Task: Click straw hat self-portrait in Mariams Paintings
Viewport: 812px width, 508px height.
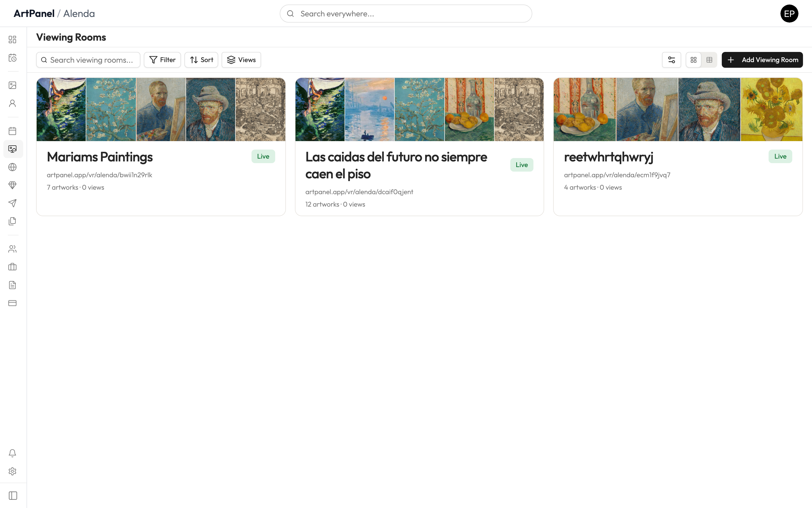Action: [x=210, y=110]
